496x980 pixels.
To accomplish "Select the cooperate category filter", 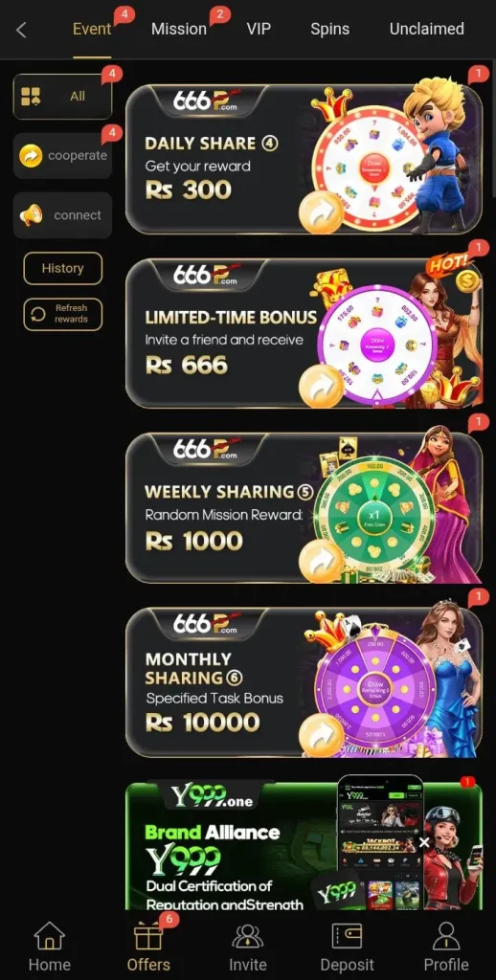I will [x=62, y=156].
